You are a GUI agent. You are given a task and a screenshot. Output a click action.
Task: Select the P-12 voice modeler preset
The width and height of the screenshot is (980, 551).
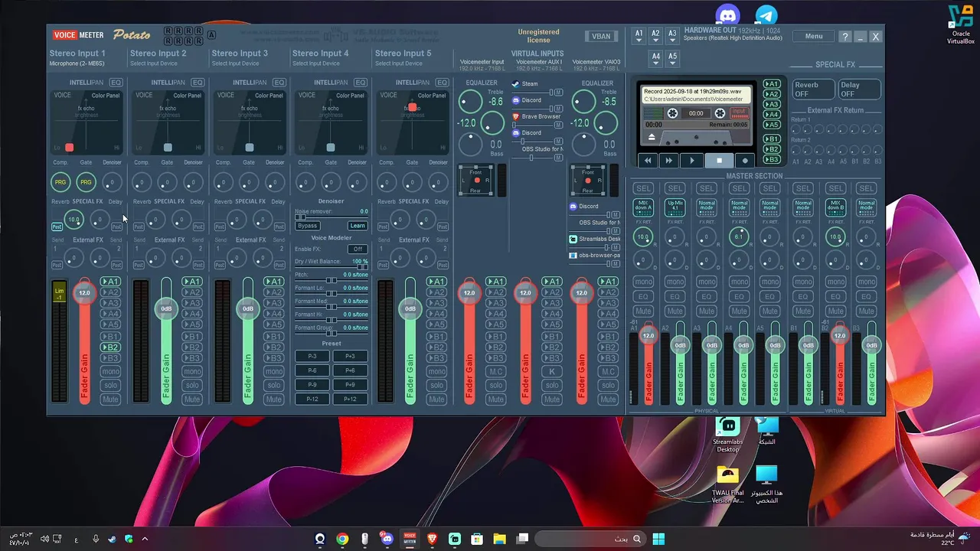[312, 399]
